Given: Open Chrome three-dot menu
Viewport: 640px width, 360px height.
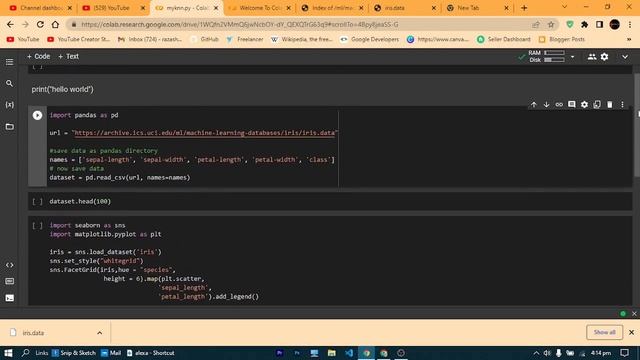Looking at the screenshot, I should pyautogui.click(x=630, y=24).
